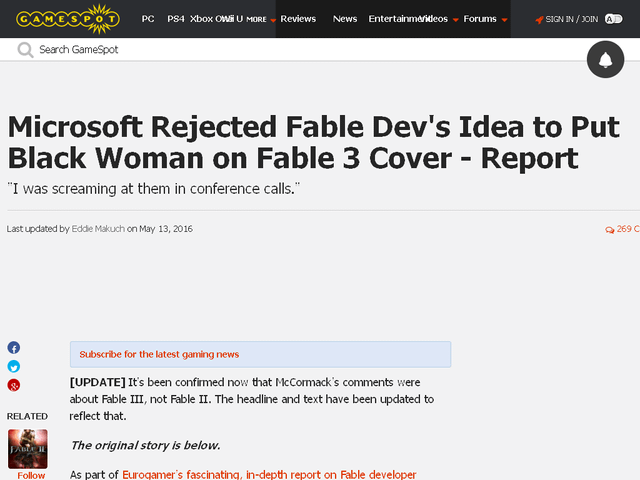The image size is (640, 480).
Task: Follow the Fable II game
Action: (31, 476)
